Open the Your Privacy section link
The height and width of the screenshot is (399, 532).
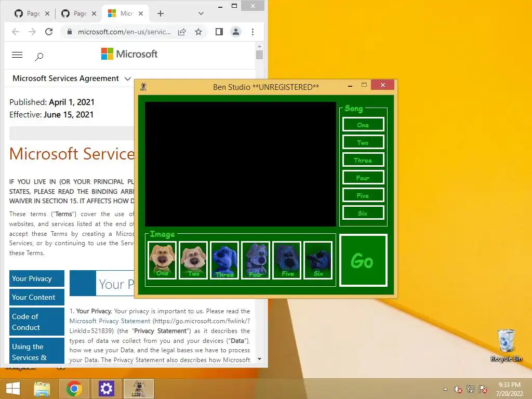37,278
